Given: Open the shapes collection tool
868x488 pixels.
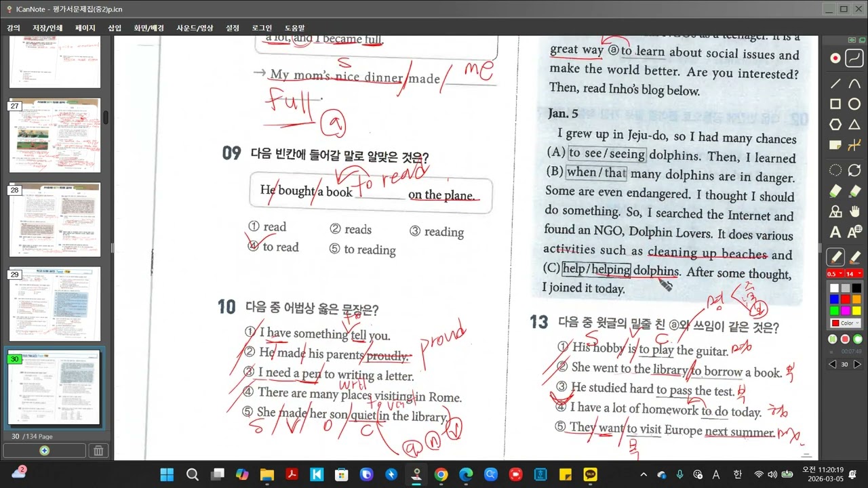Looking at the screenshot, I should (835, 211).
